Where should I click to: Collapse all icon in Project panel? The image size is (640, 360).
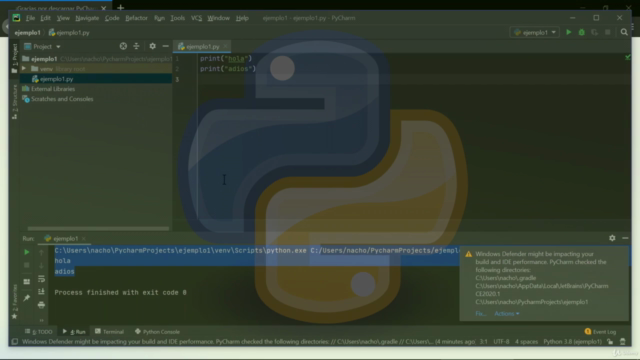click(136, 46)
